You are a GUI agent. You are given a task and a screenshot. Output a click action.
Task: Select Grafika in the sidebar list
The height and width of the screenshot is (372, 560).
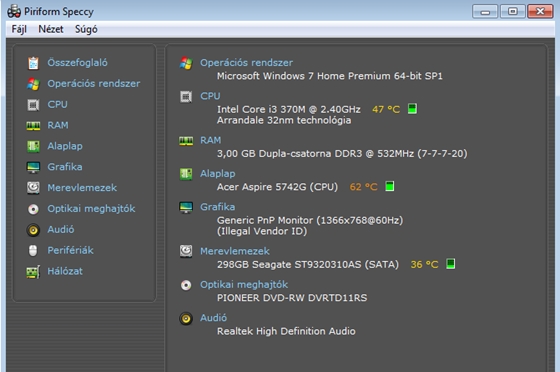pyautogui.click(x=65, y=167)
